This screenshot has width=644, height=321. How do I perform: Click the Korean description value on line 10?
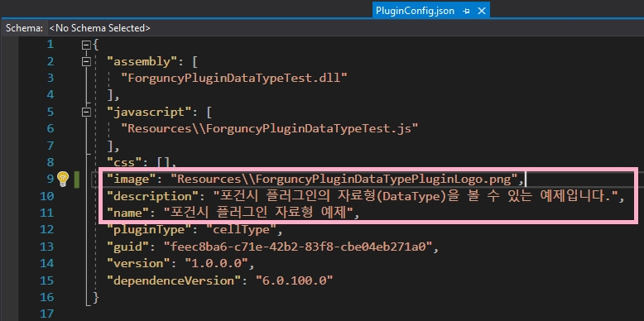(x=415, y=196)
